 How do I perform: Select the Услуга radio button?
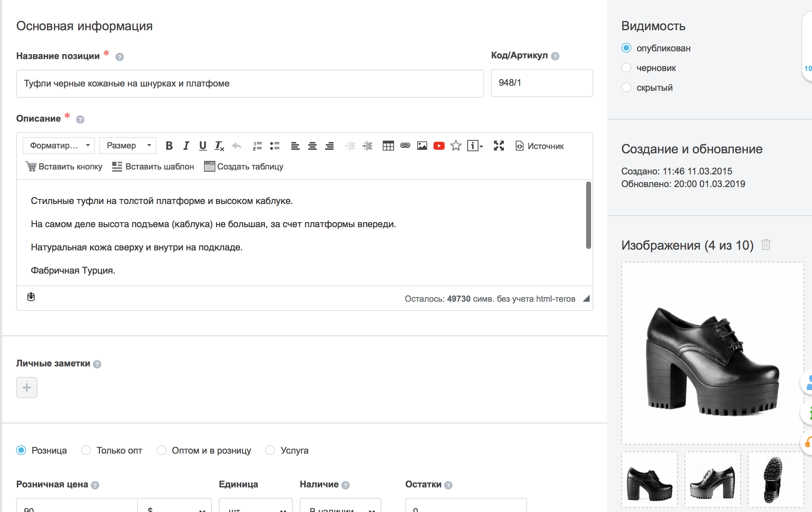click(x=270, y=450)
